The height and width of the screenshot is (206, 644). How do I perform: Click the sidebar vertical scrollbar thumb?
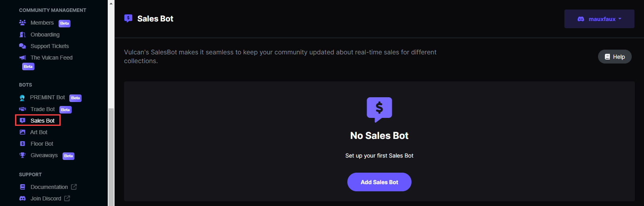point(111,157)
